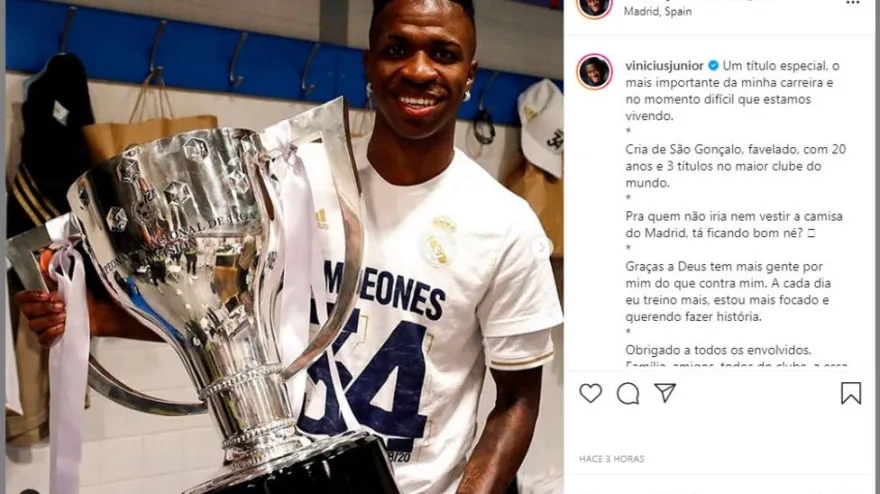Like the post with the heart icon

(x=590, y=393)
